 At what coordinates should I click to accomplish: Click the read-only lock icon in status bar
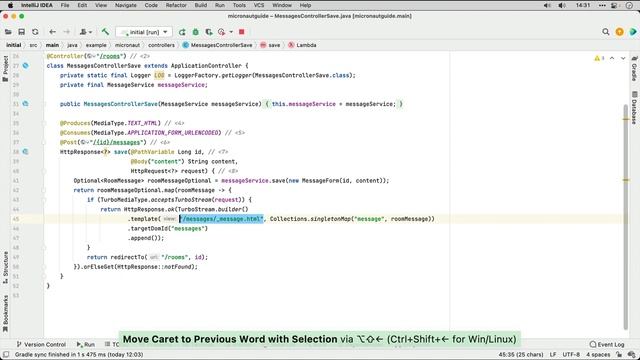coord(619,354)
